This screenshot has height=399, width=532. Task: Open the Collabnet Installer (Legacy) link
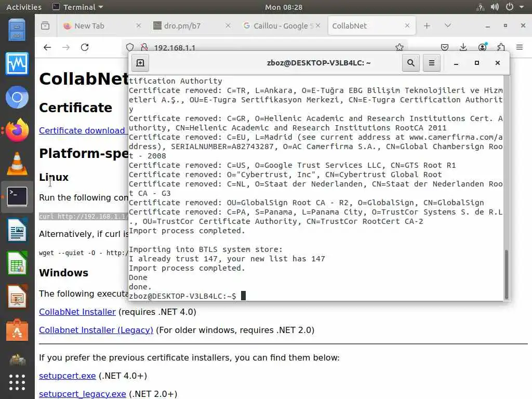coord(96,330)
